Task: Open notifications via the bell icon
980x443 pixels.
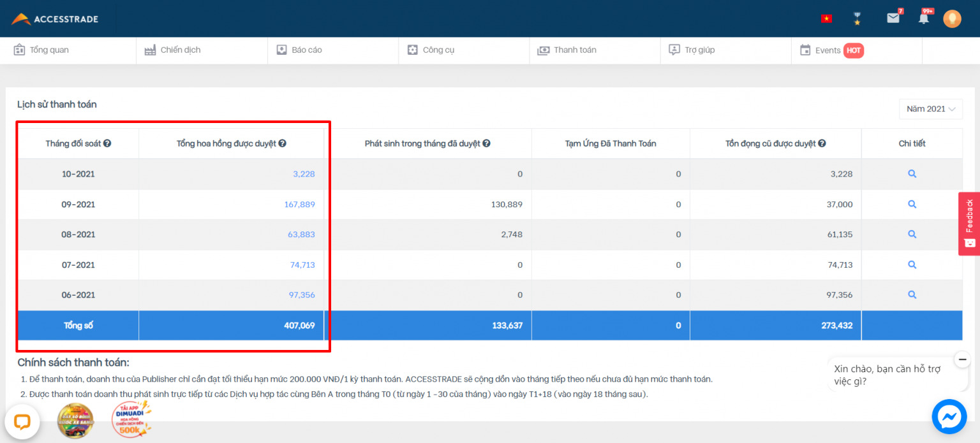Action: [x=923, y=18]
